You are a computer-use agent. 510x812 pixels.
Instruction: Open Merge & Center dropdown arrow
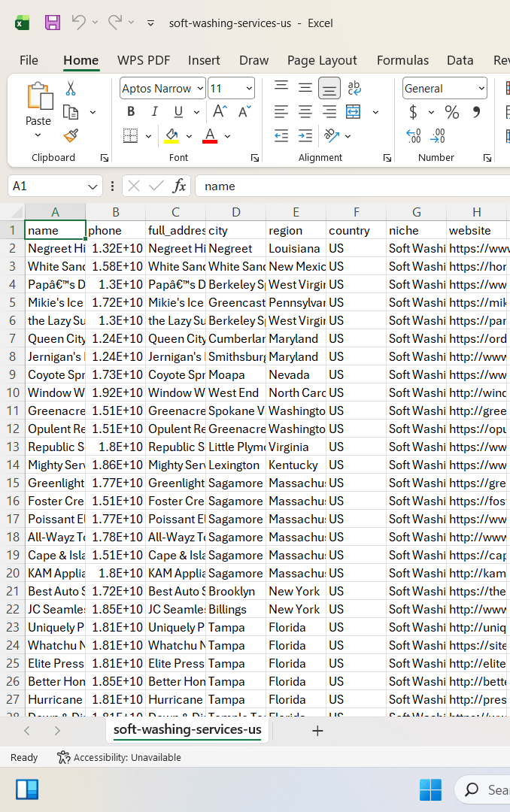click(x=376, y=112)
